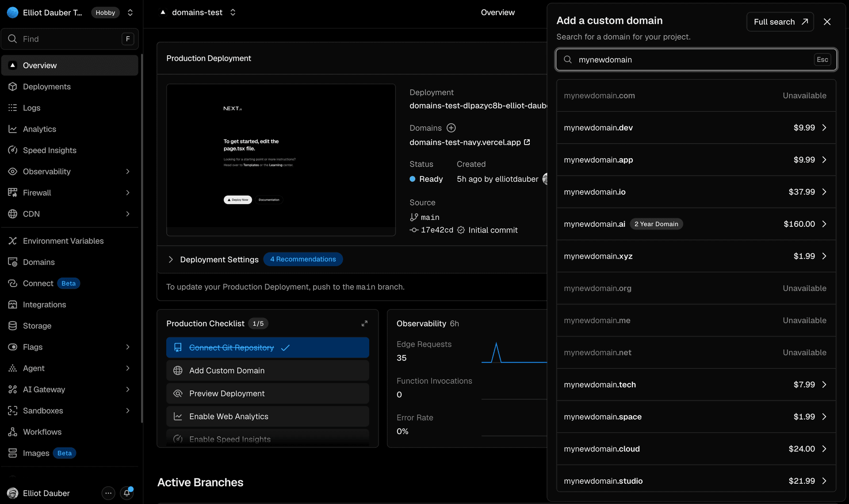849x504 pixels.
Task: Select the Connect Git Repository checklist item
Action: coord(268,347)
